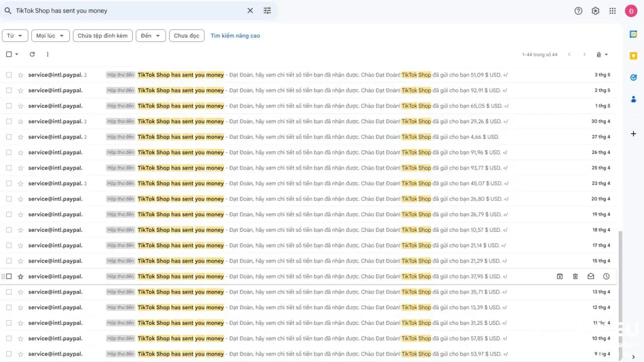Open the email with 26,79 $ USD
The width and height of the screenshot is (644, 362).
(x=308, y=214)
